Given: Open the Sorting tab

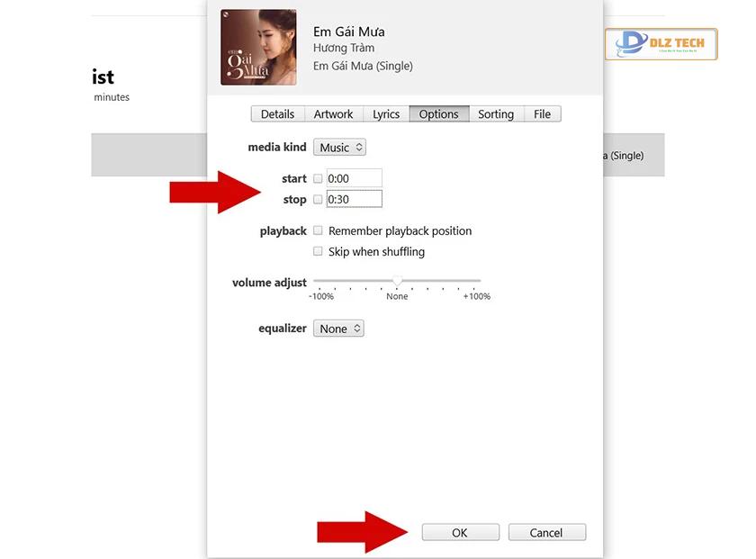Looking at the screenshot, I should point(496,114).
